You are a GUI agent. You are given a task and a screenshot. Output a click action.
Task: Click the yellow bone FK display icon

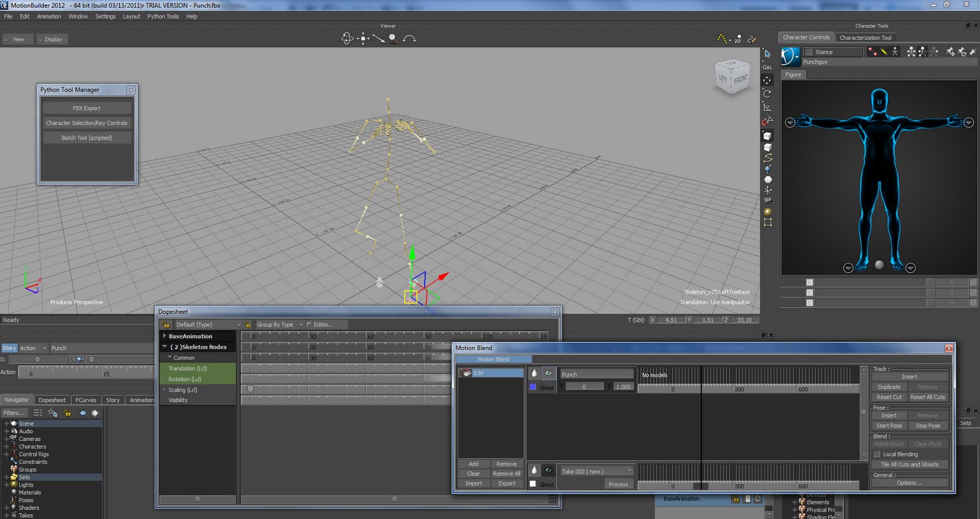point(883,52)
